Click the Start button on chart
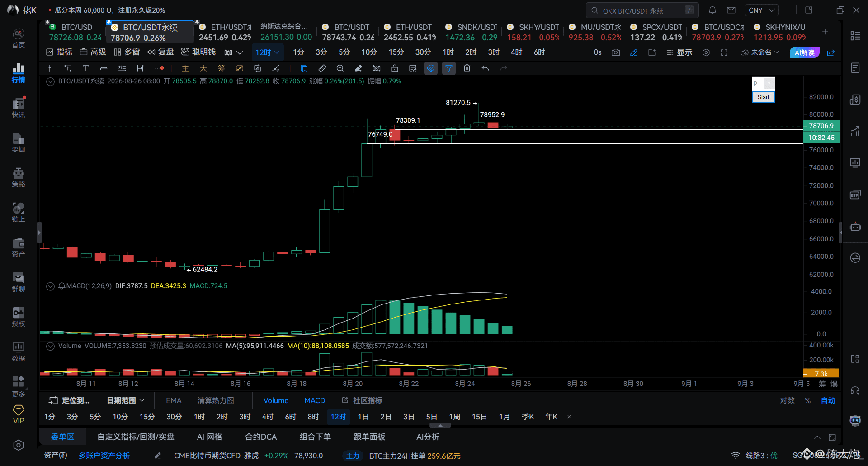Image resolution: width=868 pixels, height=466 pixels. [763, 97]
